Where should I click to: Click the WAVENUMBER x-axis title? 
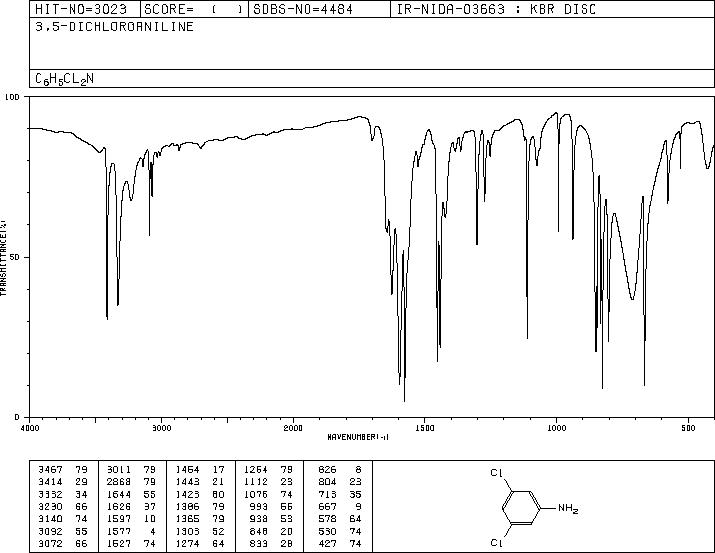358,437
